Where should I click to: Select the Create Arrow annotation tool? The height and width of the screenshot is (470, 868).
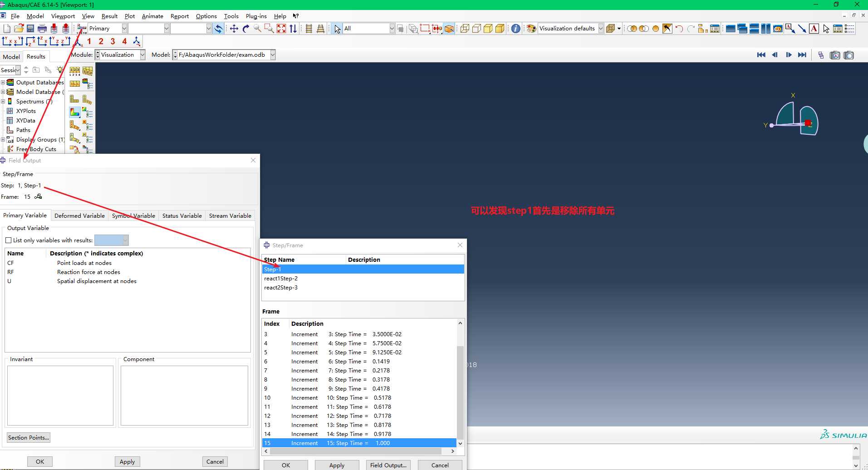(x=802, y=29)
